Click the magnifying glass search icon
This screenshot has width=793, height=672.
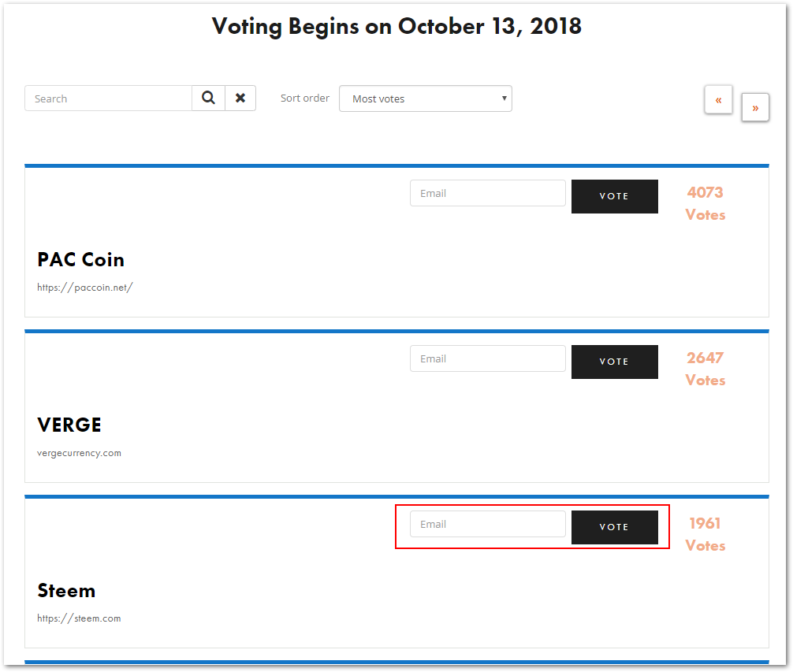(x=208, y=98)
